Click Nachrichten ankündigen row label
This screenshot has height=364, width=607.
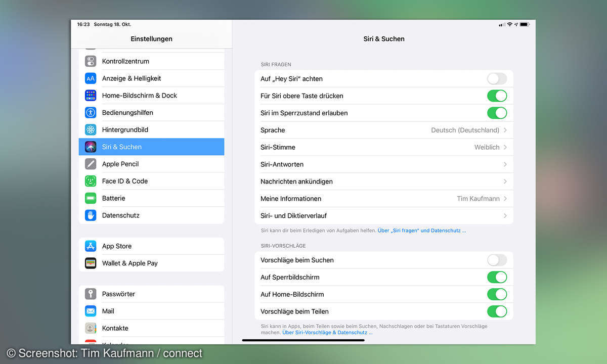click(x=296, y=181)
